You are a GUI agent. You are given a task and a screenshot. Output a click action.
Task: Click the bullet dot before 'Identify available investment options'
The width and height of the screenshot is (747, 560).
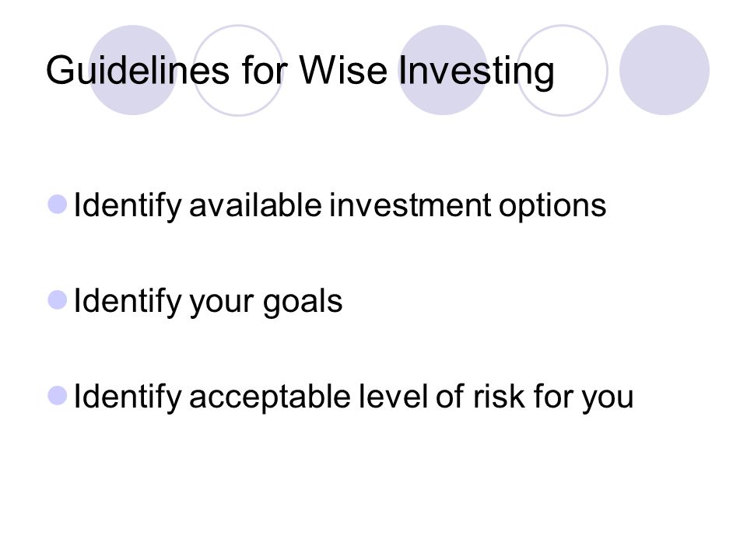click(x=58, y=205)
